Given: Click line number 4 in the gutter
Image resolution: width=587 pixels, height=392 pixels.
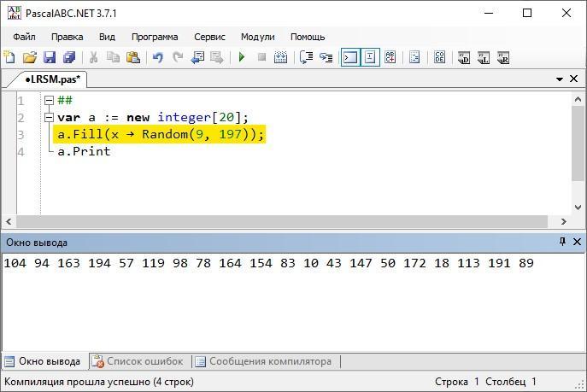Looking at the screenshot, I should [21, 152].
